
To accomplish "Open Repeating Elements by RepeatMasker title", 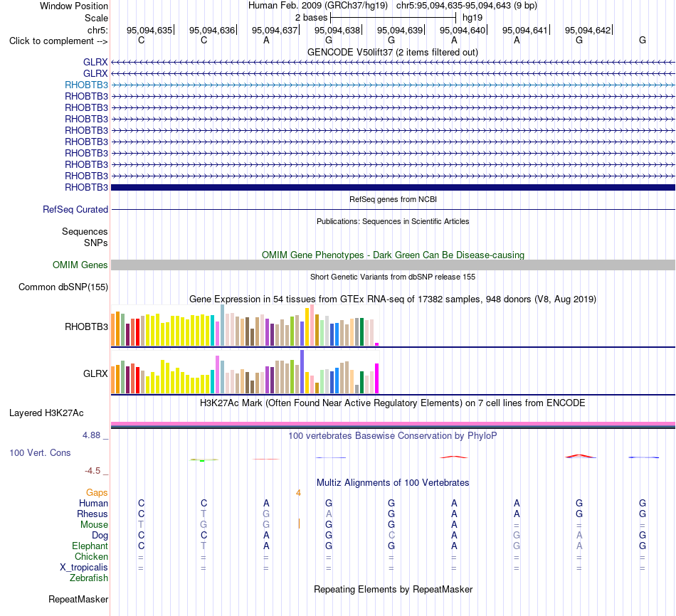I will [x=393, y=589].
